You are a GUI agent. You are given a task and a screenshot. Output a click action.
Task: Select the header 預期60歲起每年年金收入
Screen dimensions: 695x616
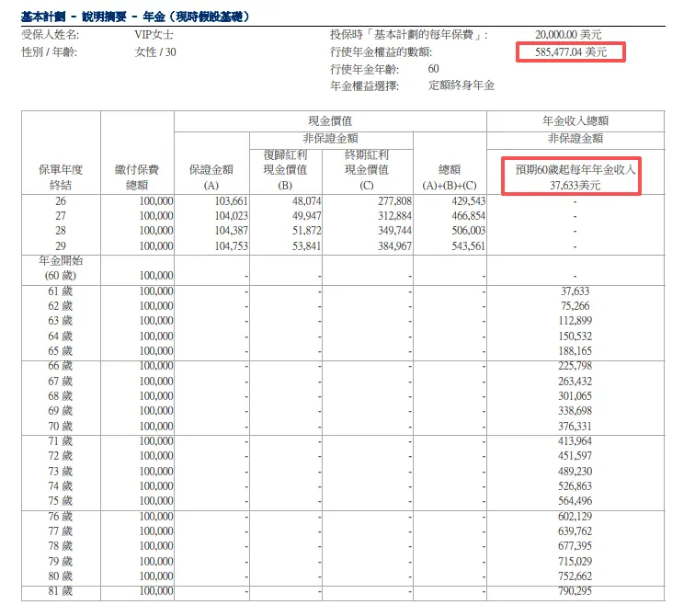575,170
